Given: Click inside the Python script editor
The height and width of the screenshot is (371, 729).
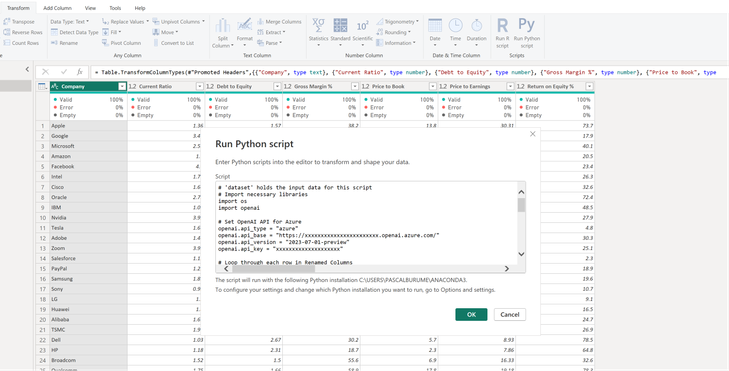Looking at the screenshot, I should coord(366,223).
